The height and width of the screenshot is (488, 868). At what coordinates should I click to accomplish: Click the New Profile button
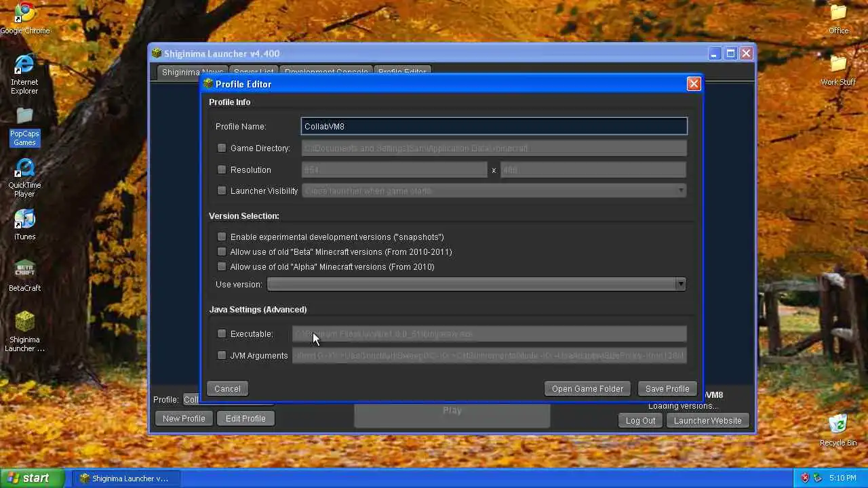pos(184,418)
